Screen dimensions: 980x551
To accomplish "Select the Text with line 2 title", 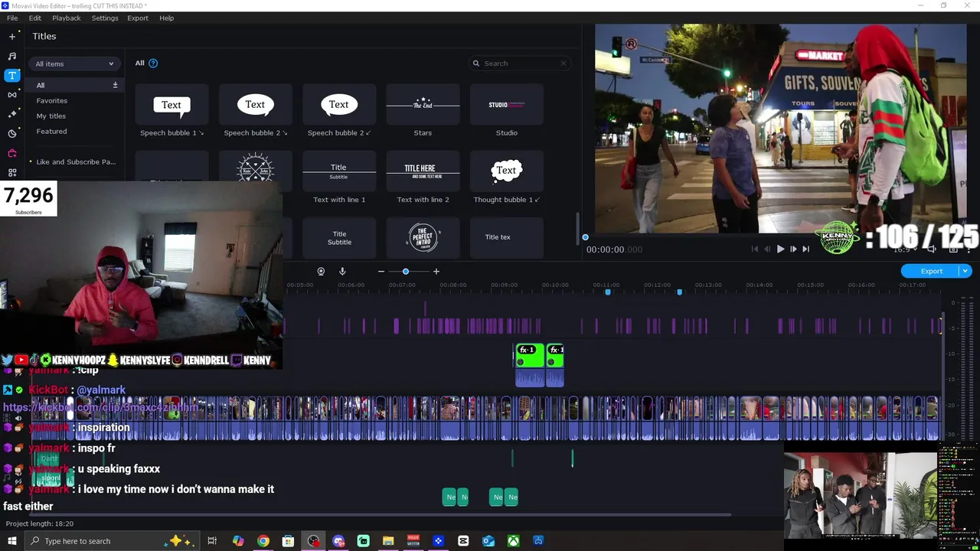I will tap(423, 171).
